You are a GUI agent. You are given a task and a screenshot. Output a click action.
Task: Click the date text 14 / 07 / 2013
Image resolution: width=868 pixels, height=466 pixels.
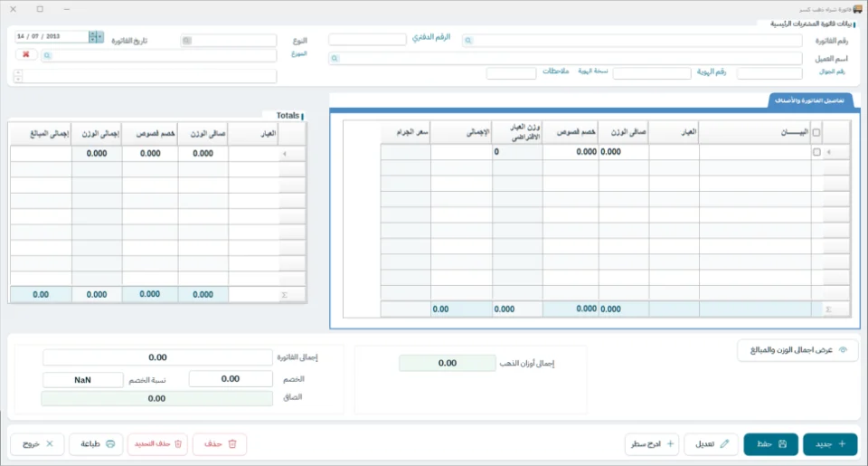click(x=38, y=36)
